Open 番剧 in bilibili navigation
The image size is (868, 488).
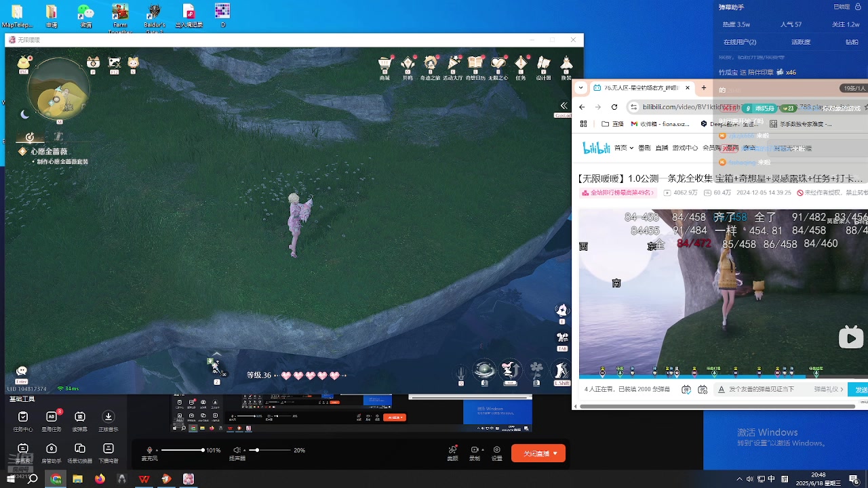point(644,148)
